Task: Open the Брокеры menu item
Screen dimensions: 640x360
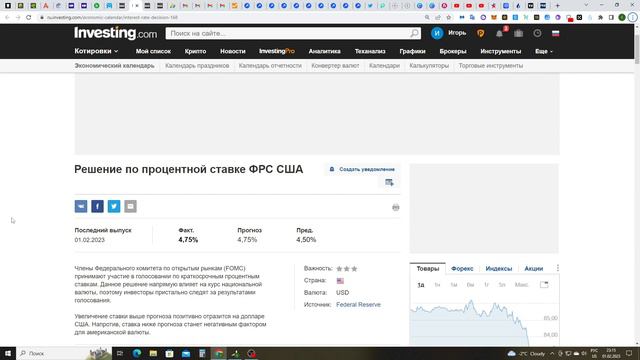Action: point(453,51)
